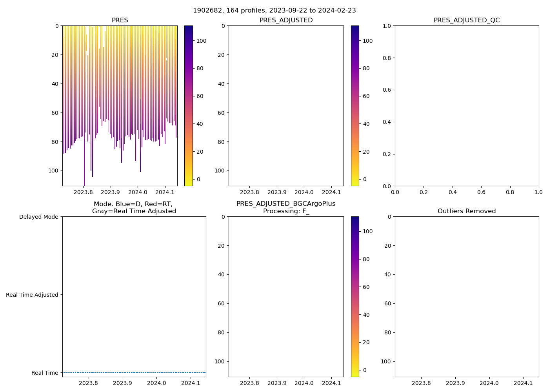
Task: Click the PRES_ADJUSTED plot colorbar
Action: 355,106
